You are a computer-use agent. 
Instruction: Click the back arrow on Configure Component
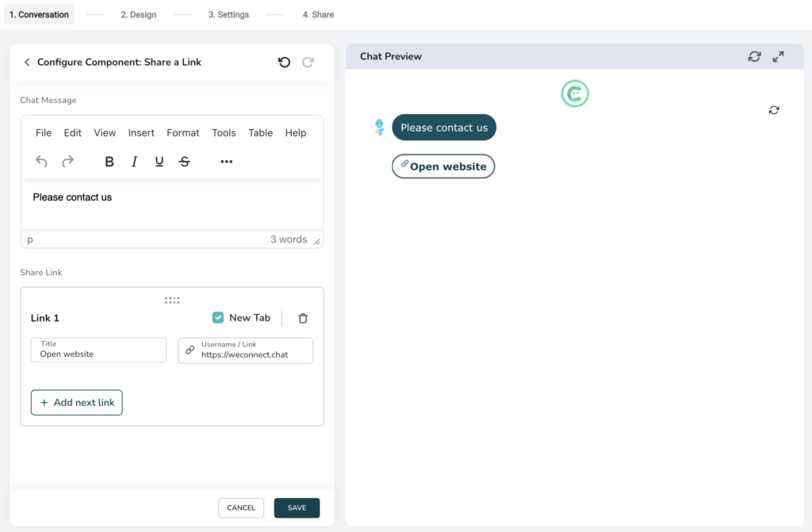pyautogui.click(x=26, y=62)
